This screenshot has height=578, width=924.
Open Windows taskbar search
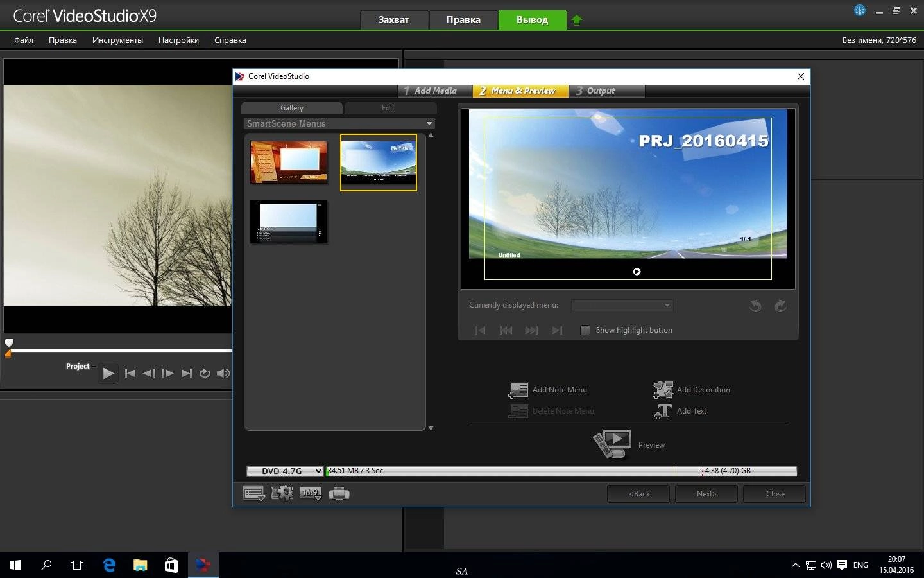point(46,565)
